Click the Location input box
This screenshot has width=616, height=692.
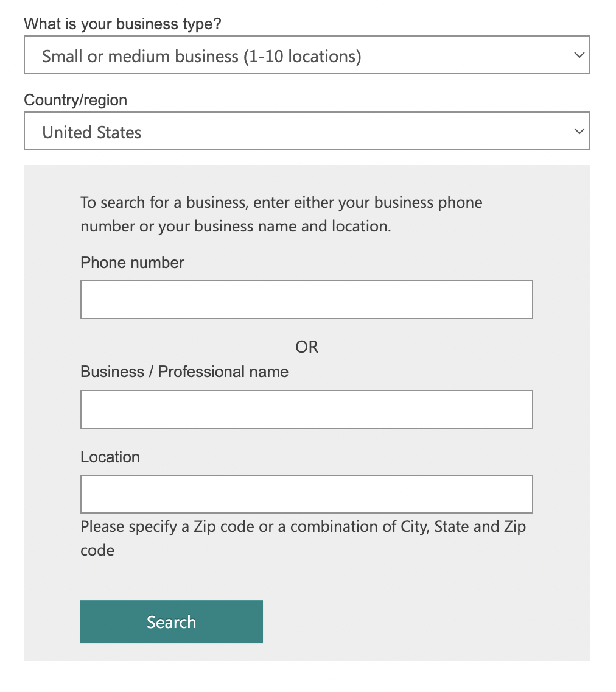(306, 493)
